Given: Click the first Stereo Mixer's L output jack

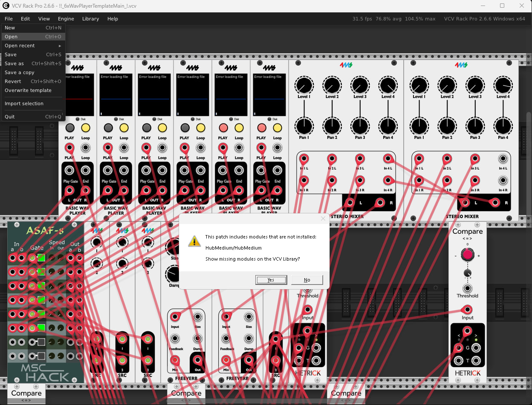Looking at the screenshot, I should tap(350, 203).
